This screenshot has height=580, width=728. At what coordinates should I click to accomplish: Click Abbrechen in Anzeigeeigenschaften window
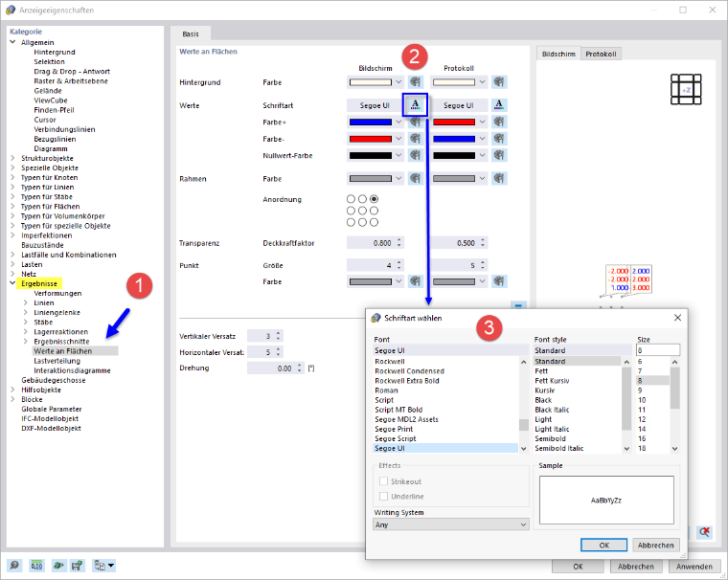click(x=636, y=566)
